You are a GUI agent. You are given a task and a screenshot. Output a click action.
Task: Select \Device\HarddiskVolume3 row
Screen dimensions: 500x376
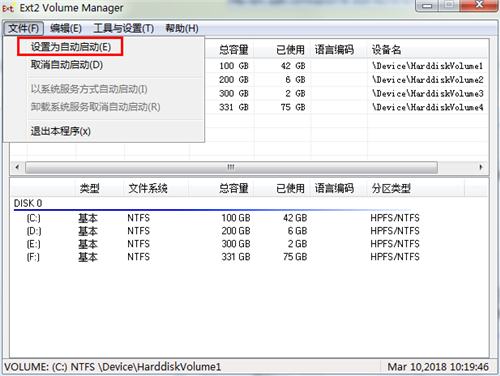point(428,93)
